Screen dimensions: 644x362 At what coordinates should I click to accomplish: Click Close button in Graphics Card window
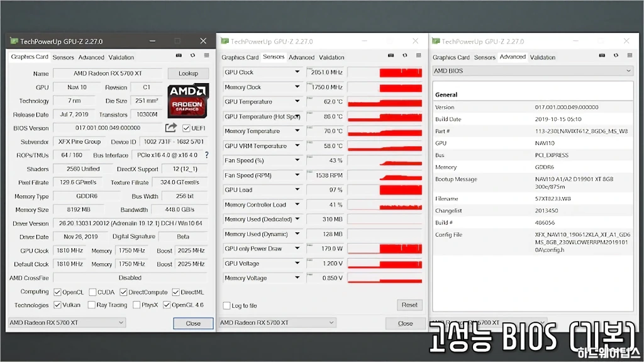click(193, 324)
